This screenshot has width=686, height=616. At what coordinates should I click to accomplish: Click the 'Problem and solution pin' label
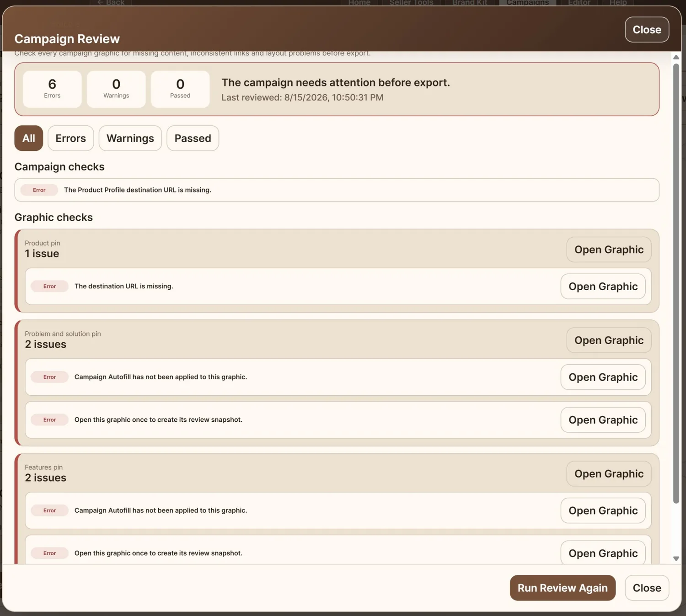point(63,334)
